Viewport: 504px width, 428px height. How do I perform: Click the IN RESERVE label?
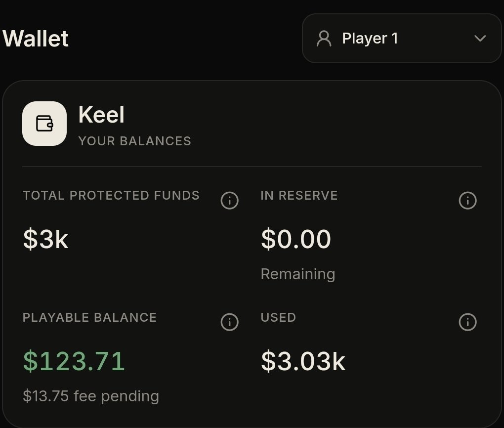[x=299, y=196]
